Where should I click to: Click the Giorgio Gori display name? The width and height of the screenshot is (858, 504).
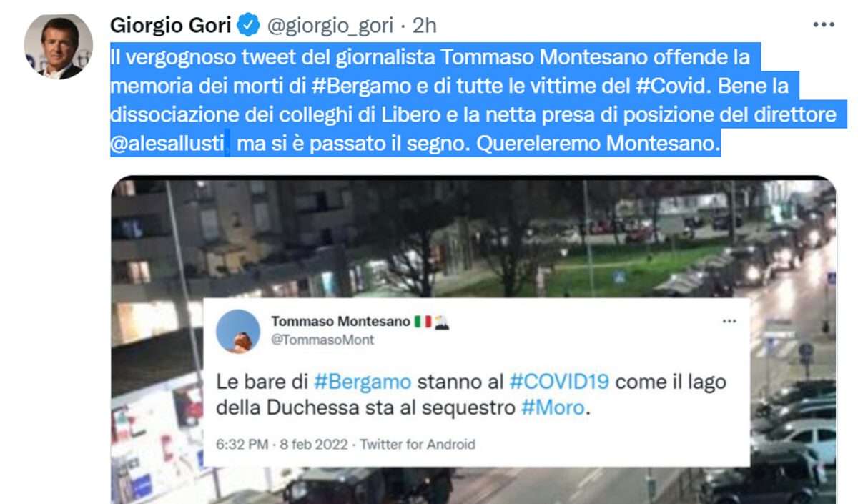tap(170, 26)
